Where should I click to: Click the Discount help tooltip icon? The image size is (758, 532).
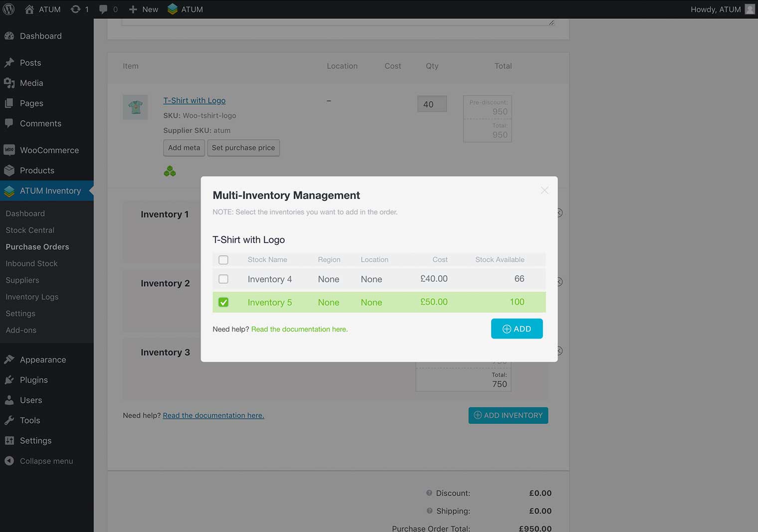429,493
